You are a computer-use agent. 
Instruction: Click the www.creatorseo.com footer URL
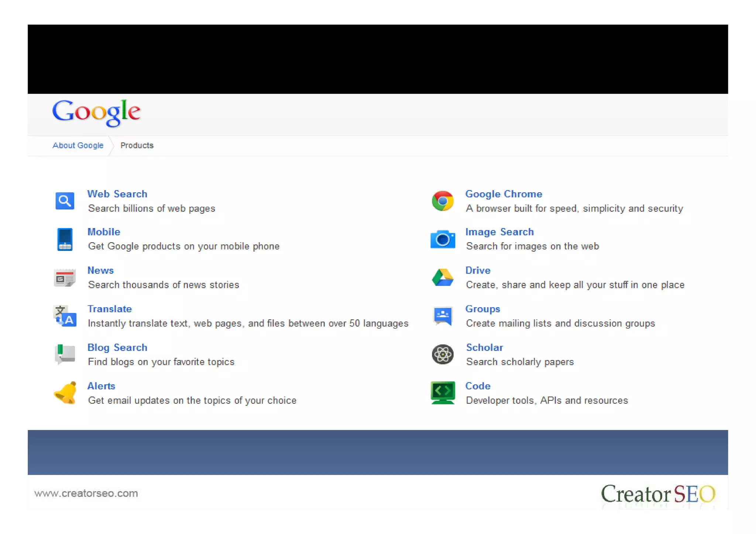[x=86, y=493]
